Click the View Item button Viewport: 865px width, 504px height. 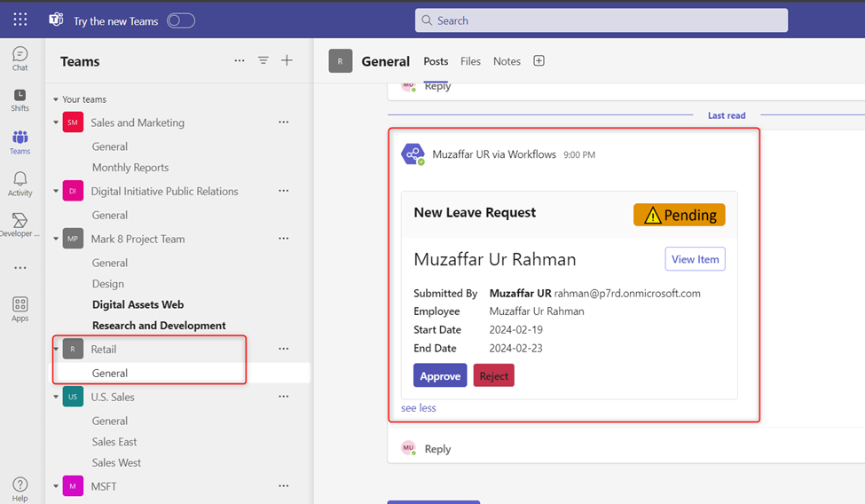tap(695, 259)
